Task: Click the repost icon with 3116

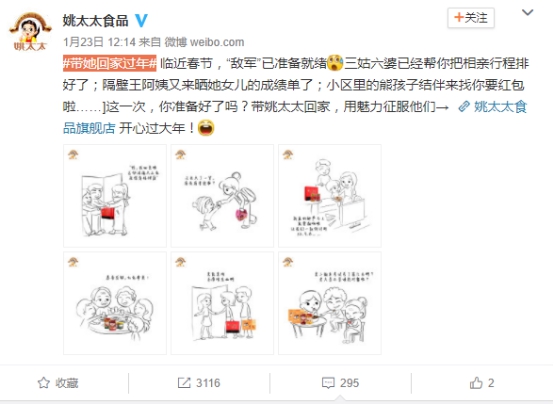Action: 184,383
